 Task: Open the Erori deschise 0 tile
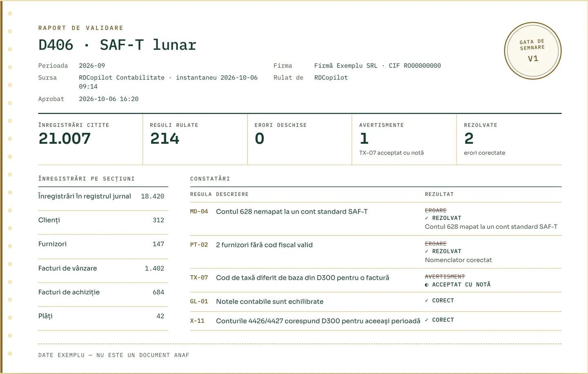point(300,139)
